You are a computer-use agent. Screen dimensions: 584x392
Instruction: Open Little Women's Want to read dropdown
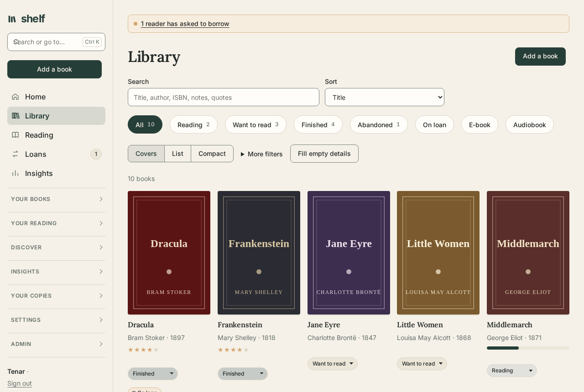pos(422,364)
